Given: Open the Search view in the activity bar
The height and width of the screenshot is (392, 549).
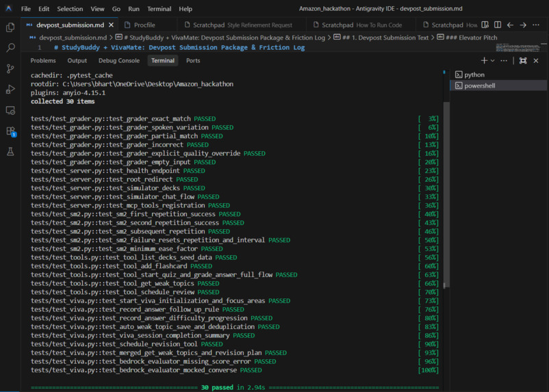Looking at the screenshot, I should pyautogui.click(x=10, y=48).
